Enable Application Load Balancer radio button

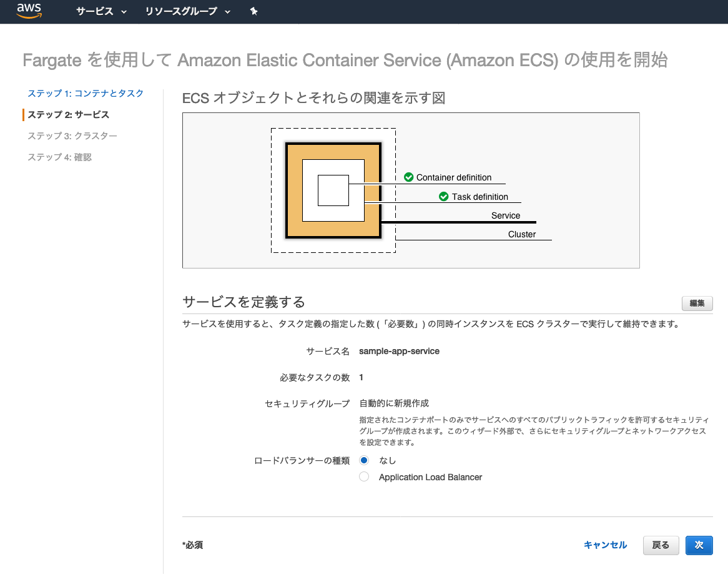(x=364, y=476)
